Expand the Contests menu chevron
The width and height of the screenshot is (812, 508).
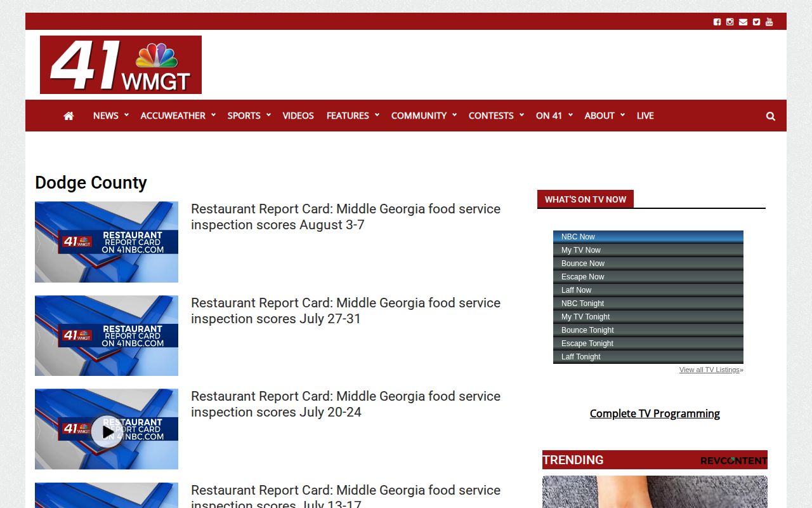(x=521, y=115)
